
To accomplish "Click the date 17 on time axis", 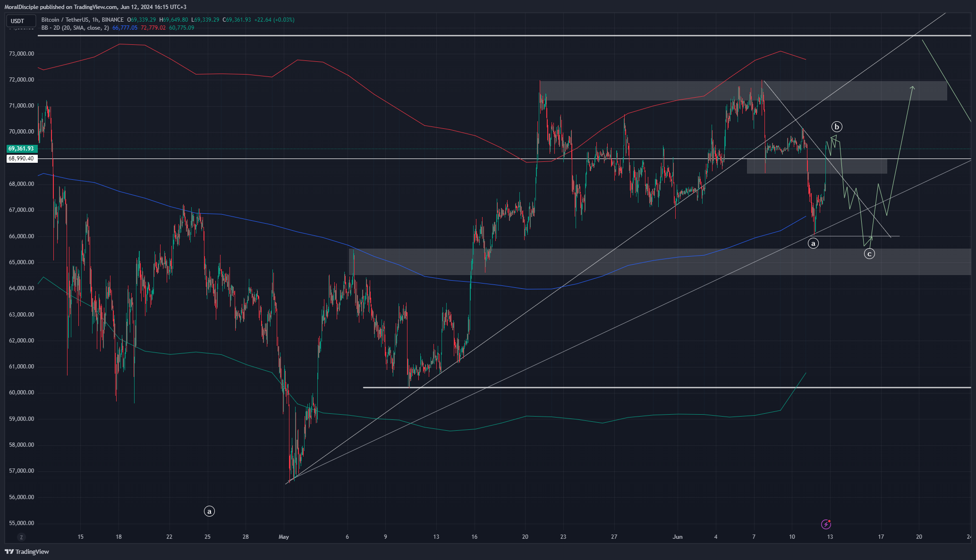I will click(x=881, y=537).
